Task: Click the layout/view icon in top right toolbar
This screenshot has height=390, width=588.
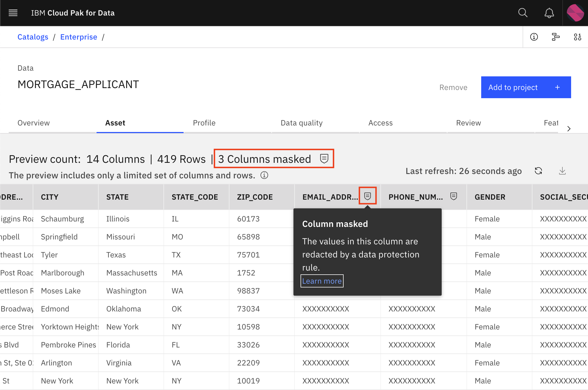Action: pyautogui.click(x=556, y=37)
